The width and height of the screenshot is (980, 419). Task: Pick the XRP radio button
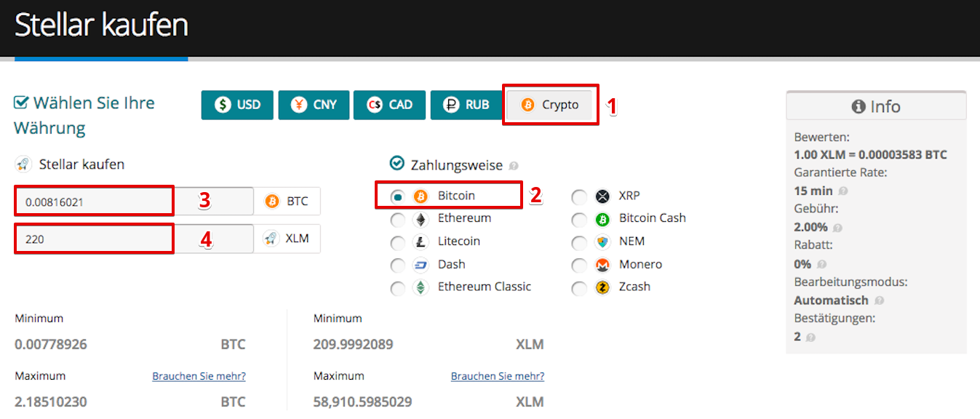579,197
